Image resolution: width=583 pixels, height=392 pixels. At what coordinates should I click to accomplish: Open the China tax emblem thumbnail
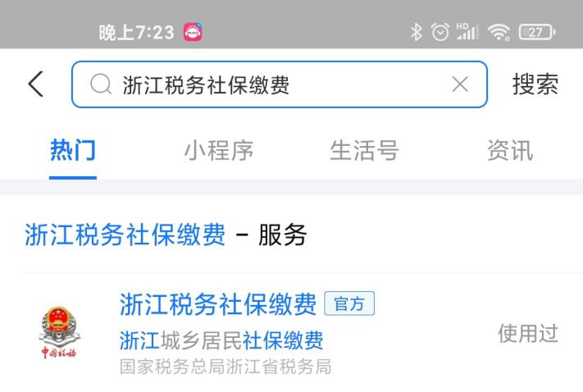coord(59,332)
